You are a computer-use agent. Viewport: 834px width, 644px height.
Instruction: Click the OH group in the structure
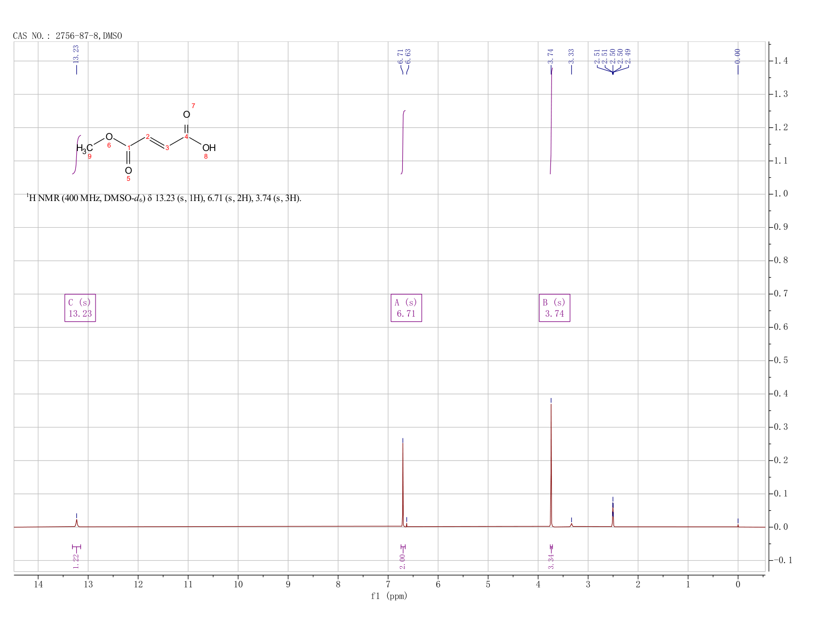209,148
